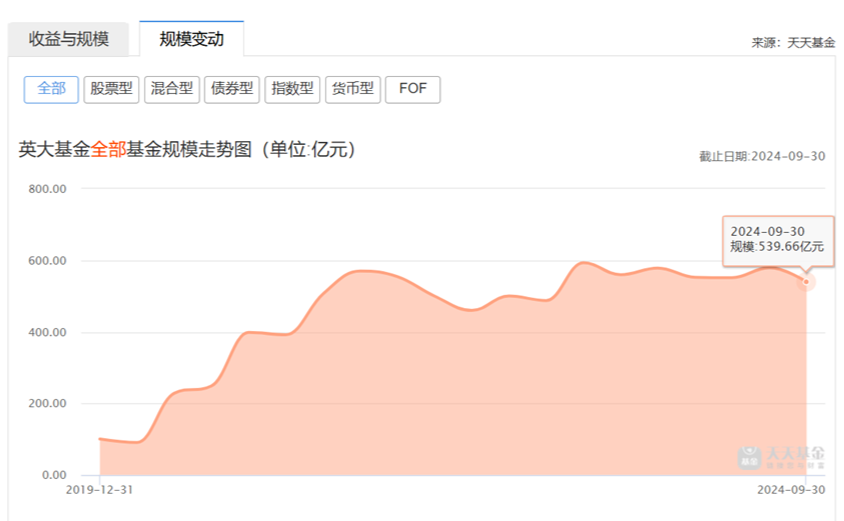Screen dimensions: 844x521
Task: Click the tooltip text 规模:539.66亿元
Action: (x=777, y=247)
